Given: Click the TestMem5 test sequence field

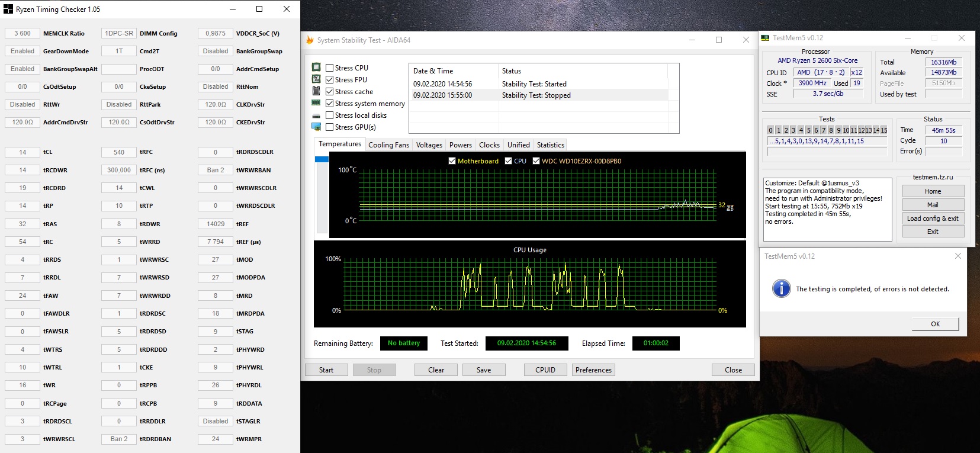Looking at the screenshot, I should pyautogui.click(x=827, y=141).
